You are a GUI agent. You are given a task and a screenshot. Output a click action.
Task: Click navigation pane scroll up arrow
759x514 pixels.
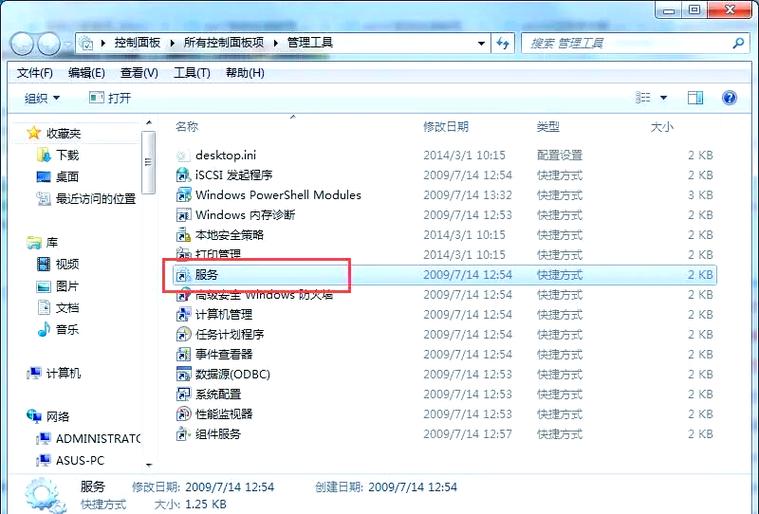[x=149, y=123]
